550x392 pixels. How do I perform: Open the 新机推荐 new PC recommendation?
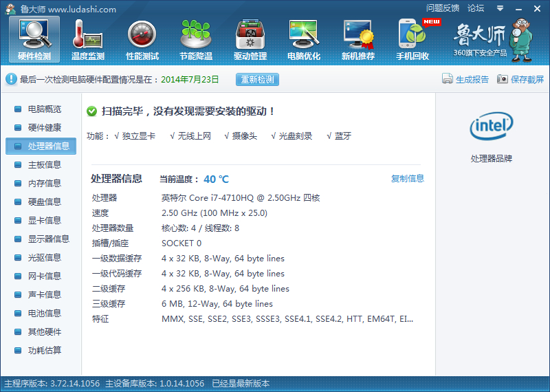[358, 40]
